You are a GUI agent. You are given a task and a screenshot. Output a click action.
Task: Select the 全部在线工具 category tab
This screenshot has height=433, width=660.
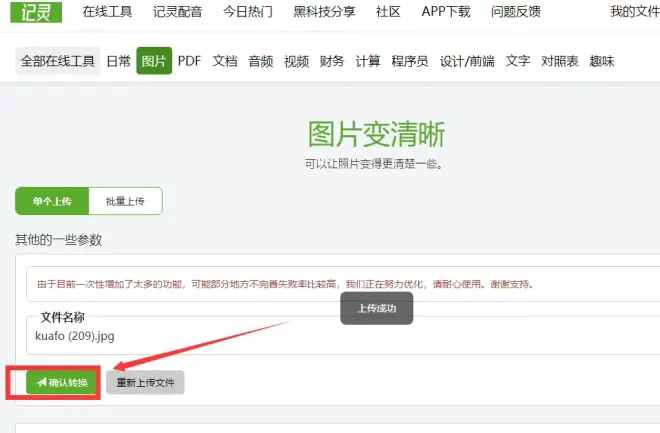coord(59,61)
